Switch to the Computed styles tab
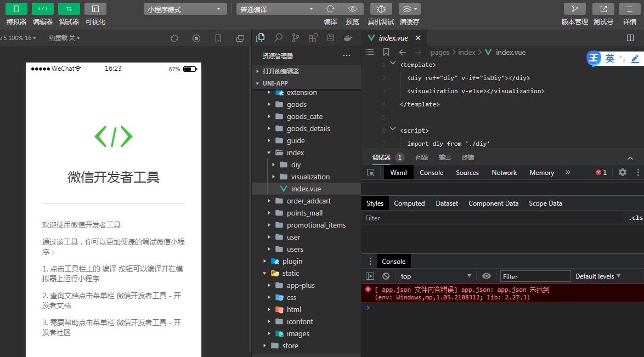Screen dimensions: 644x357 [409, 203]
